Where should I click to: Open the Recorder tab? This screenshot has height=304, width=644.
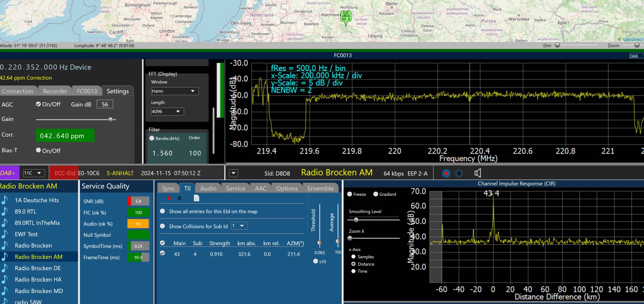point(55,91)
